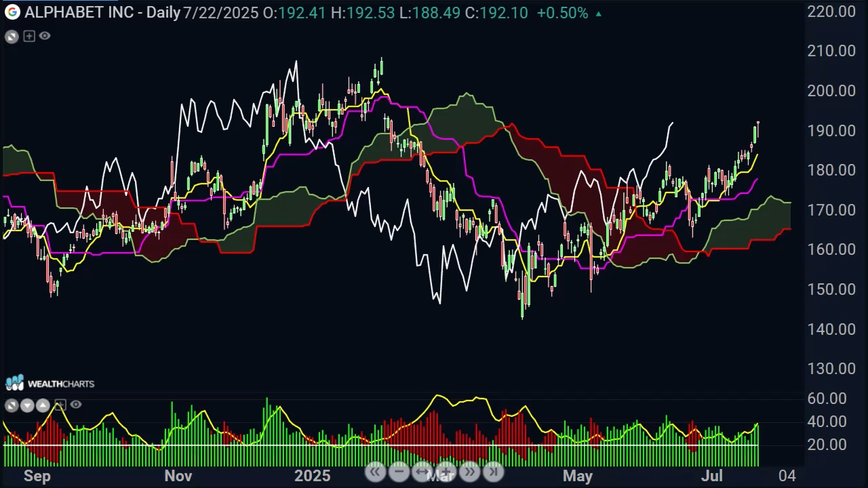Click the May label on time axis
Viewport: 868px width, 488px height.
point(578,476)
